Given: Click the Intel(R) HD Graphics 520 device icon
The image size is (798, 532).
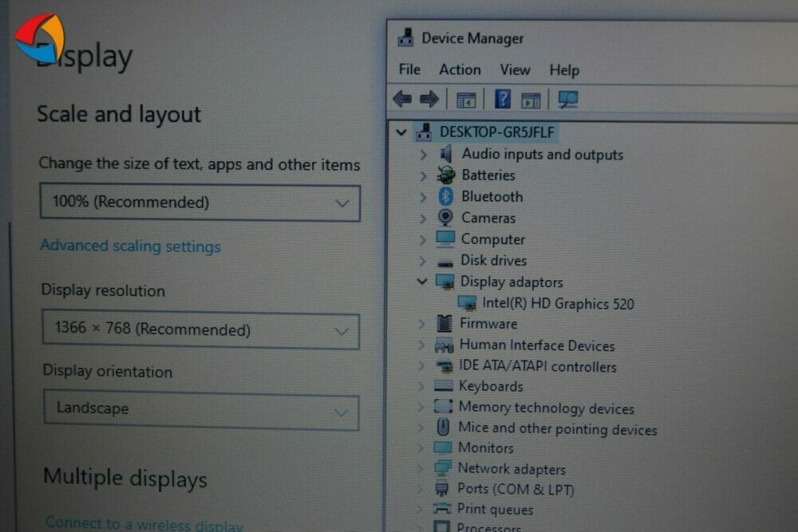Looking at the screenshot, I should [x=467, y=303].
